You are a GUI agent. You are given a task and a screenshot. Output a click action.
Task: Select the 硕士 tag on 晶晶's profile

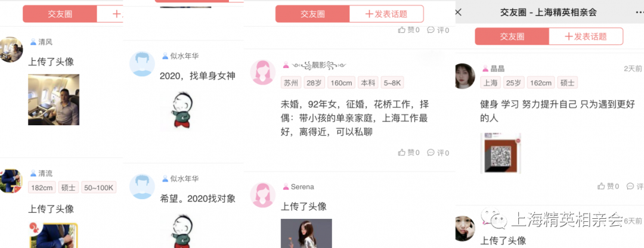(567, 82)
